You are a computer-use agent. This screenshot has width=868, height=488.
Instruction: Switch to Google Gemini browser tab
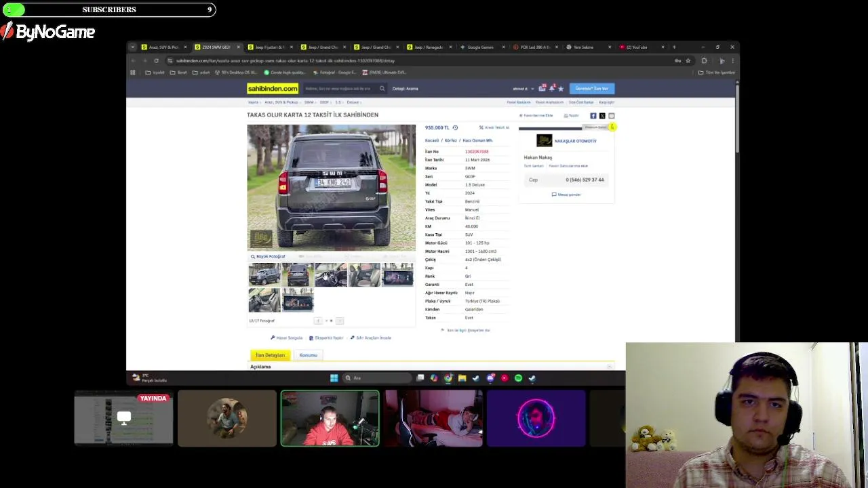click(483, 47)
